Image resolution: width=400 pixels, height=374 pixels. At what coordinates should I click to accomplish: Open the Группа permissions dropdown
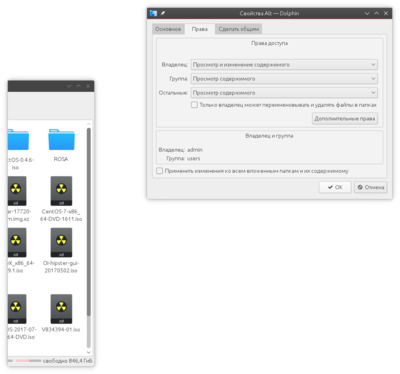pyautogui.click(x=284, y=79)
